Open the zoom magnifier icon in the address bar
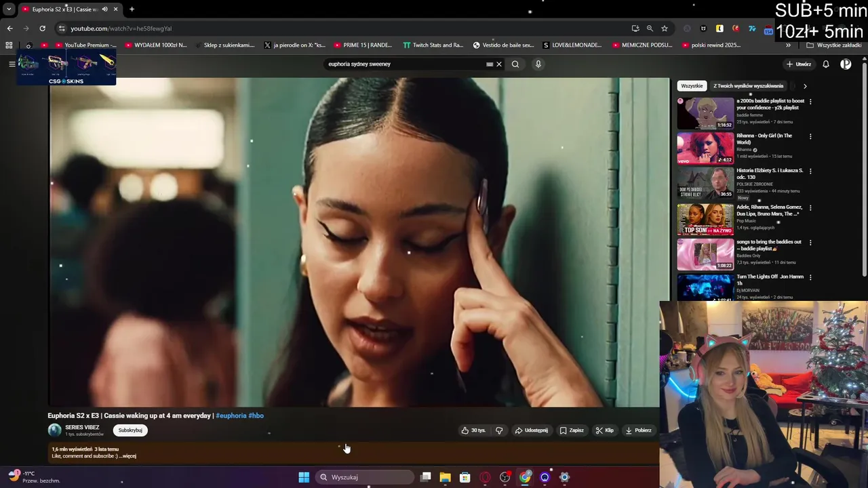This screenshot has width=868, height=488. [x=650, y=28]
